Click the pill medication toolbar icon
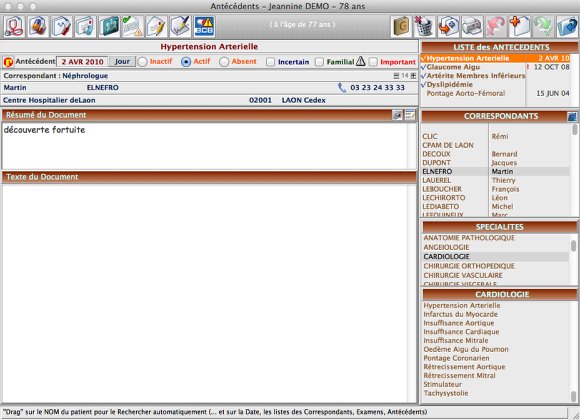 coord(38,27)
